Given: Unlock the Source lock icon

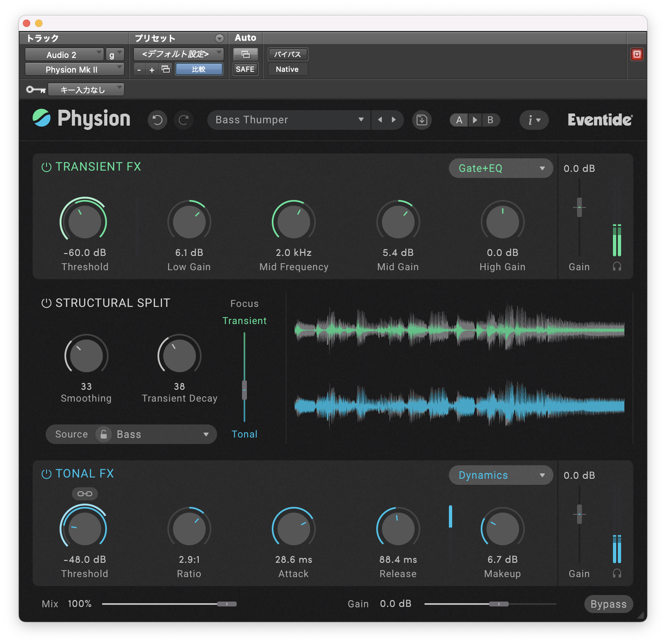Looking at the screenshot, I should (x=104, y=434).
